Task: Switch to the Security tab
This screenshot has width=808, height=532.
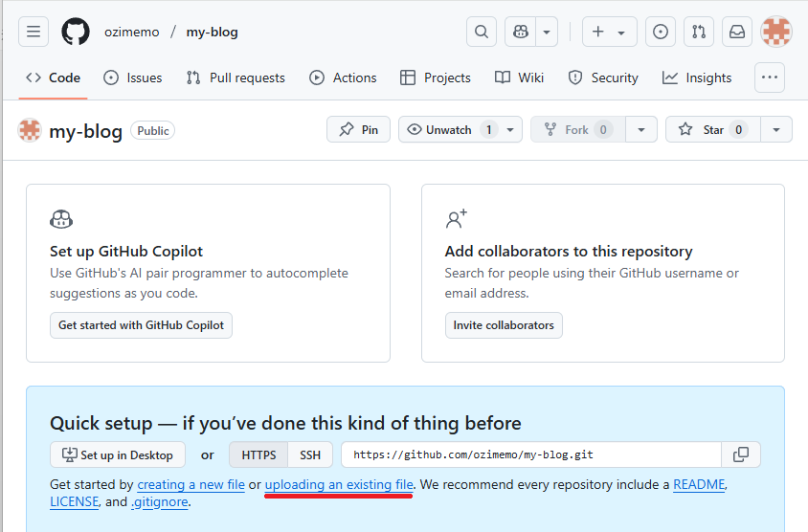Action: 603,78
